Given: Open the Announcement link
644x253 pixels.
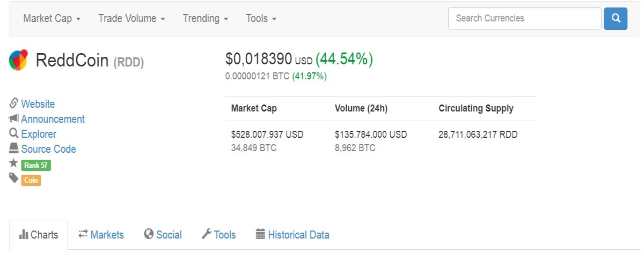Looking at the screenshot, I should click(53, 119).
